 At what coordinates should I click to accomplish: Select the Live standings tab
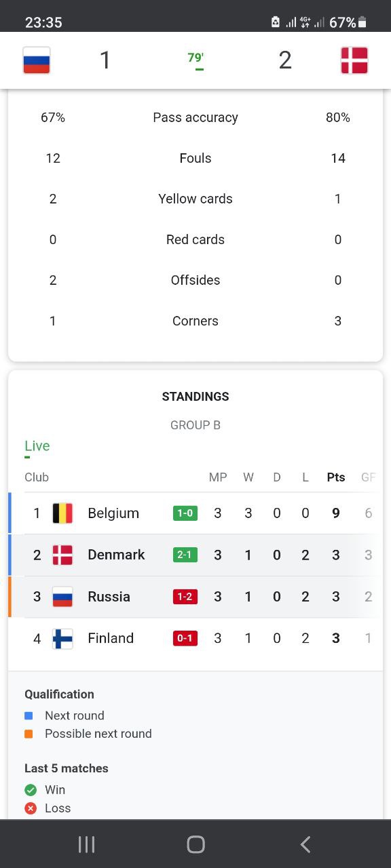point(37,446)
